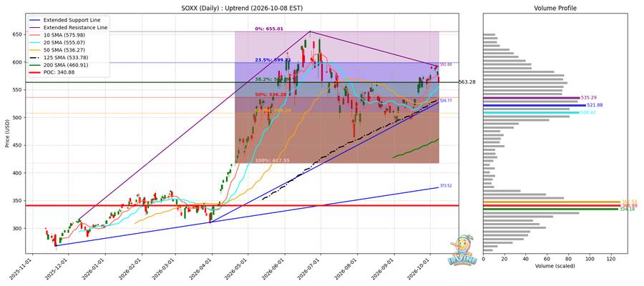
Task: Click the '550' price axis tick
Action: [18, 90]
